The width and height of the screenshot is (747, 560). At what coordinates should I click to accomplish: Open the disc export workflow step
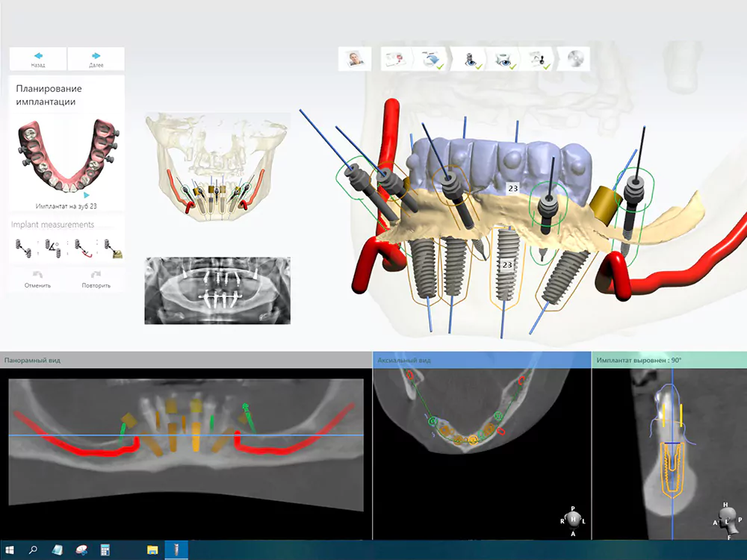[575, 59]
